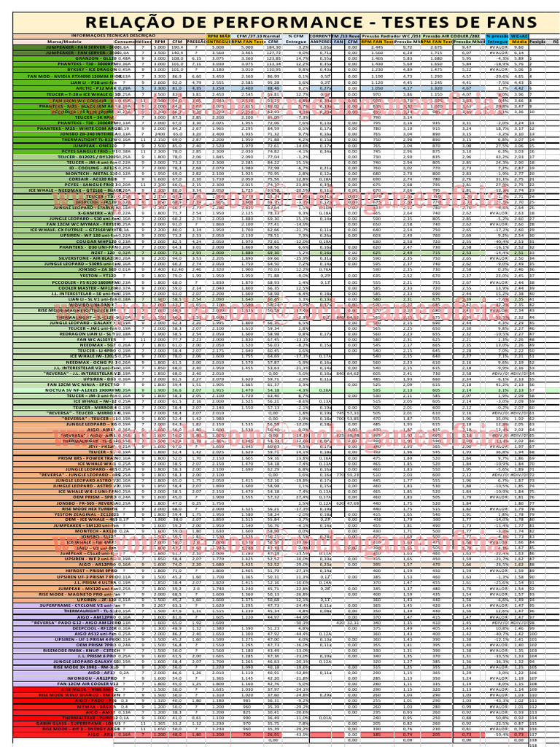
Task: Select the WC+AC average 9,60 cell
Action: coord(519,47)
